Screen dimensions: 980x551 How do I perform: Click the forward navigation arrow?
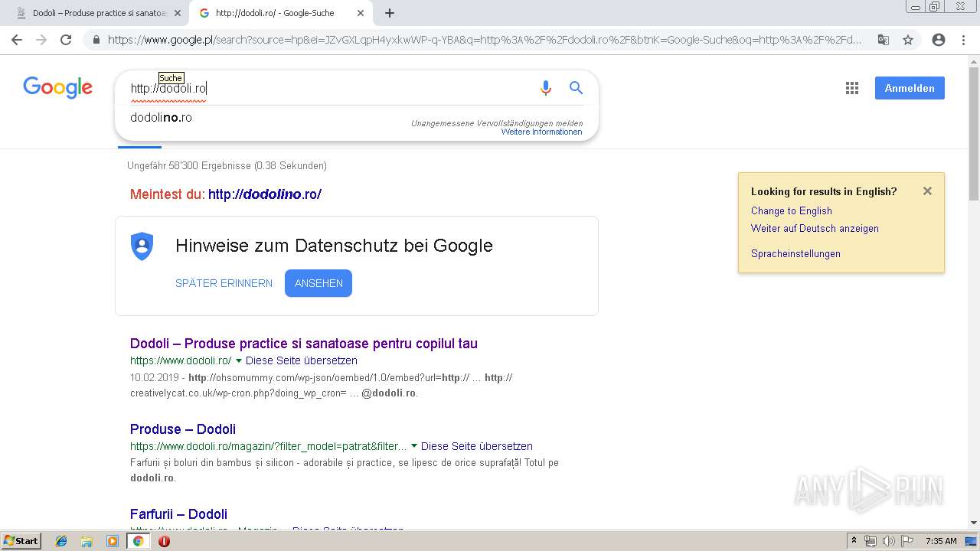click(41, 40)
